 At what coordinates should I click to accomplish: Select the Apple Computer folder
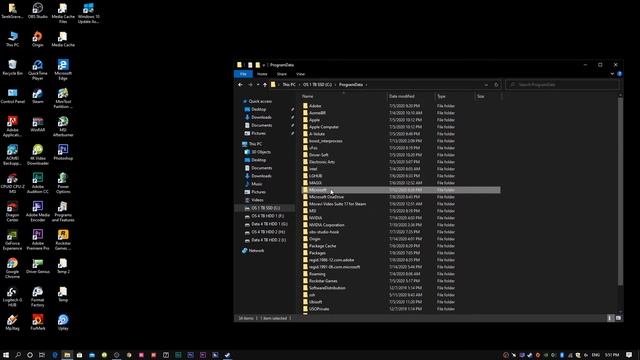coord(401,127)
